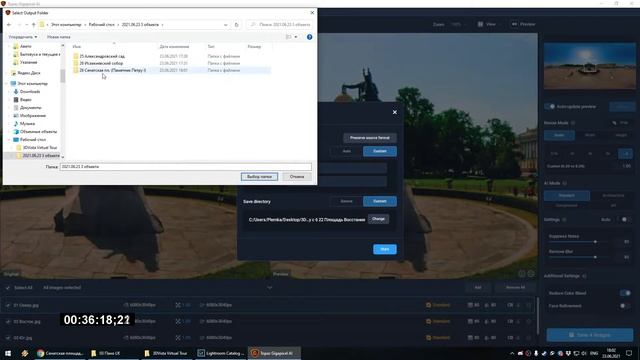Screen dimensions: 640x360
Task: Cancel with the Отмена button
Action: click(297, 177)
